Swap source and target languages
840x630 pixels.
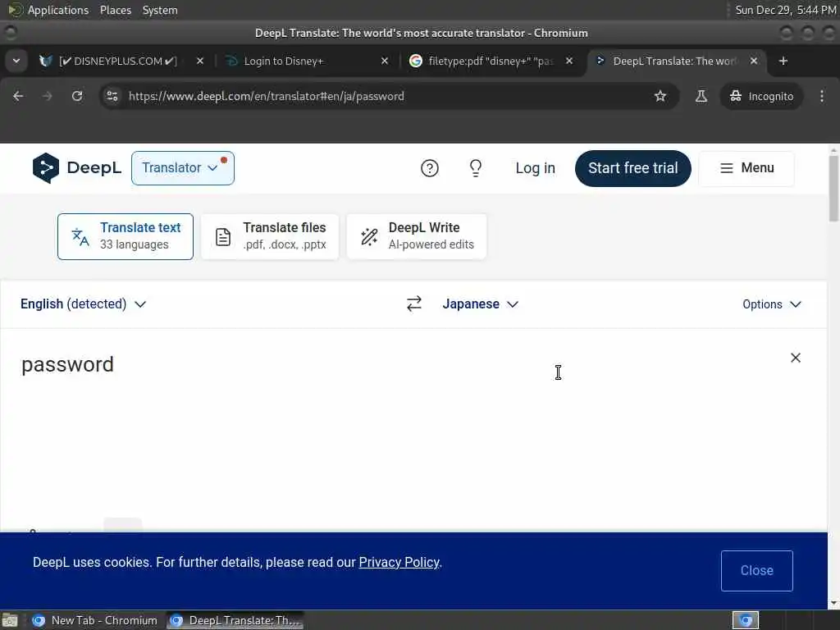[414, 304]
